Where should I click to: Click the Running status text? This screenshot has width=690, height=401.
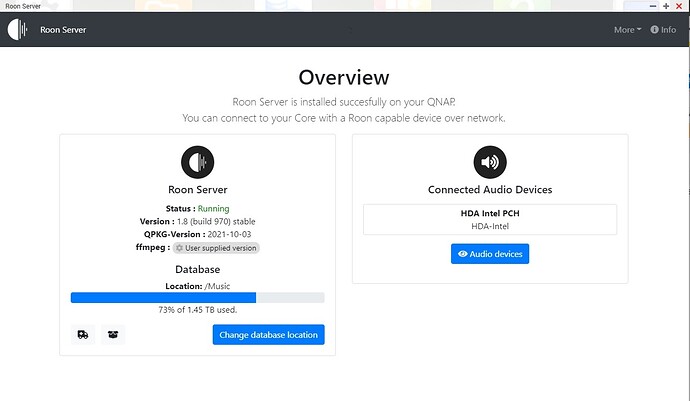[213, 209]
